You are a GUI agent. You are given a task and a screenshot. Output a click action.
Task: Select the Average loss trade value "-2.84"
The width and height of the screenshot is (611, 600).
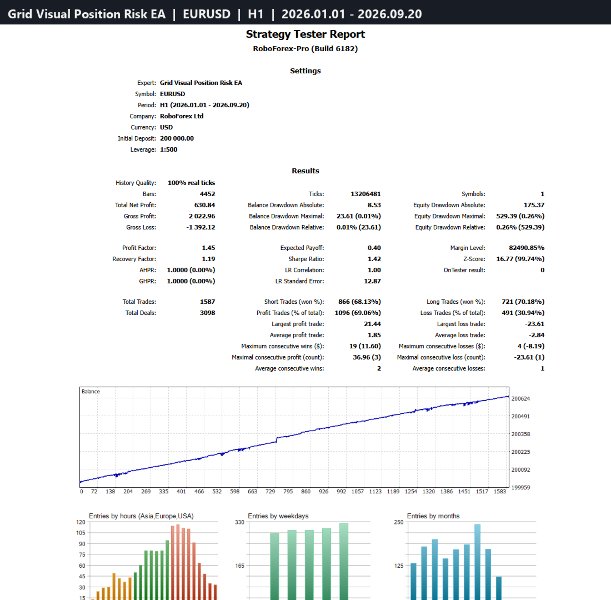tap(537, 335)
